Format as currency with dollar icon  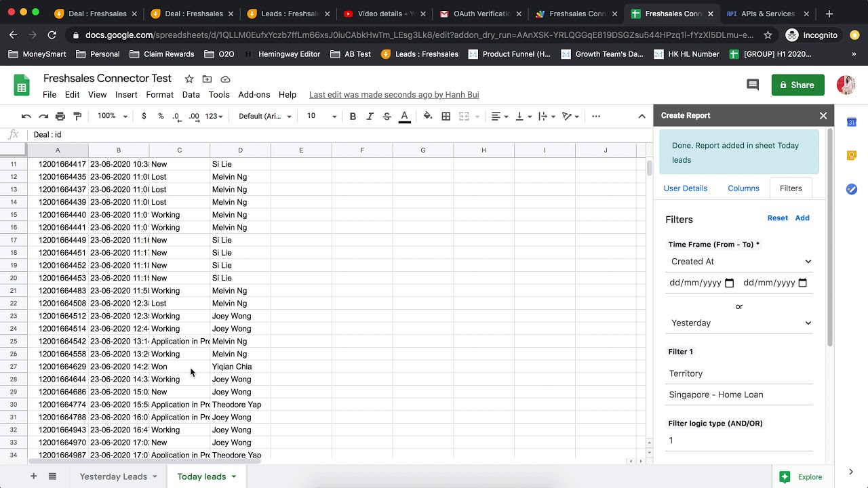point(144,117)
